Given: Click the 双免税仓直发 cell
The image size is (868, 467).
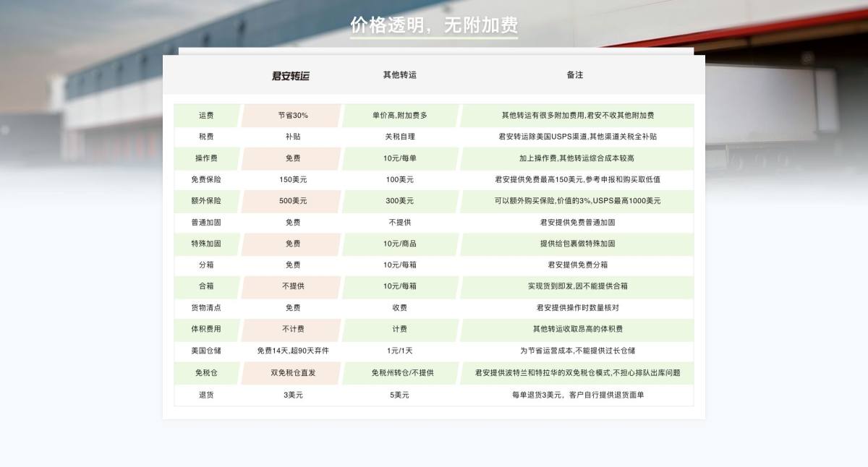Looking at the screenshot, I should pos(292,373).
